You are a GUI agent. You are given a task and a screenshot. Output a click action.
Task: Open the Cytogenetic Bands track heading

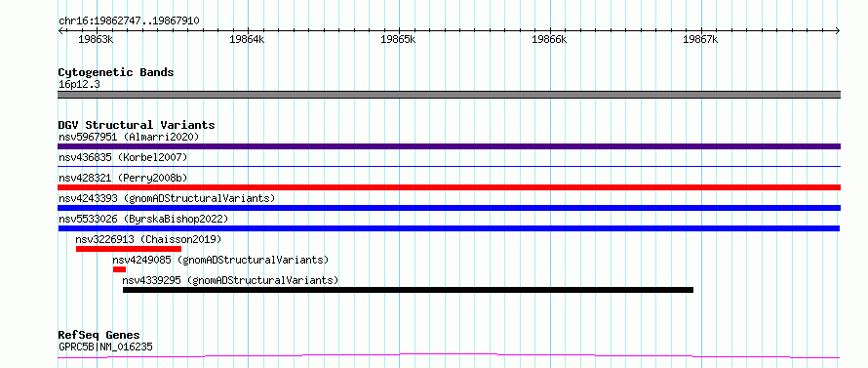(116, 72)
